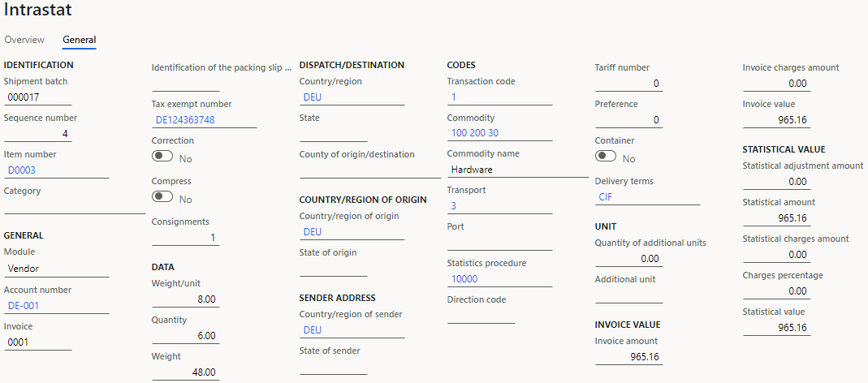Image resolution: width=868 pixels, height=383 pixels.
Task: Click the empty Port field
Action: tap(500, 243)
